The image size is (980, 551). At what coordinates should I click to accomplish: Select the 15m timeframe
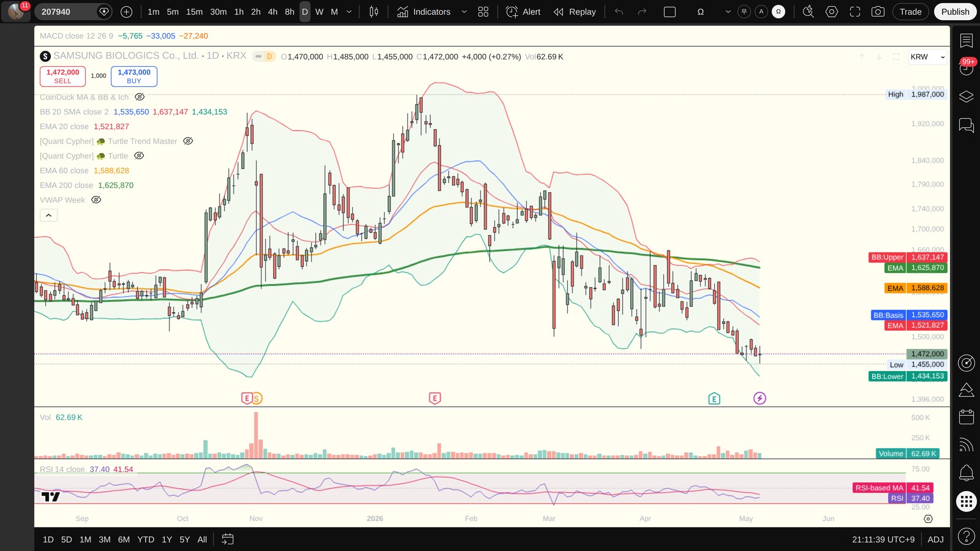194,12
